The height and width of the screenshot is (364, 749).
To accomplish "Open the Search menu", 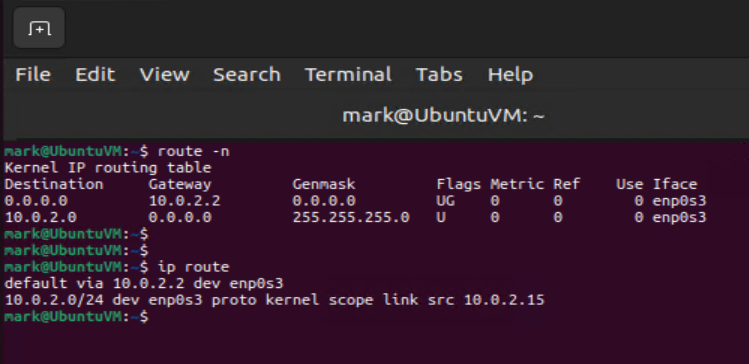I will pyautogui.click(x=246, y=75).
